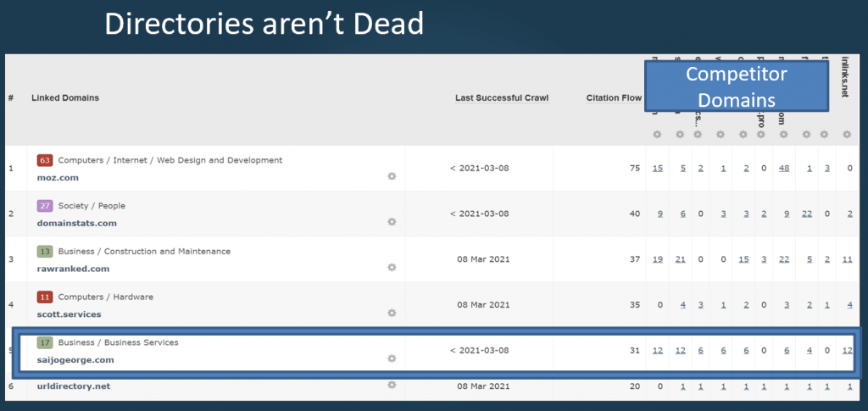868x411 pixels.
Task: Select the 'Computers / Hardware' category text
Action: pyautogui.click(x=105, y=297)
